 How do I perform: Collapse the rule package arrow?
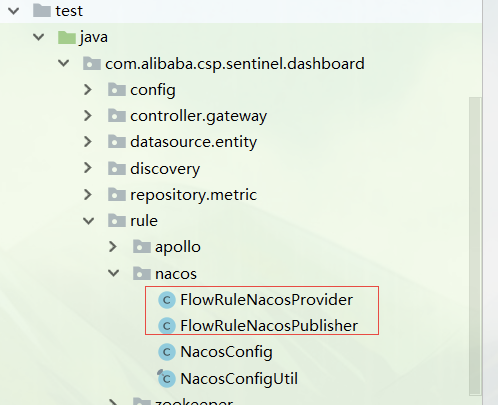(89, 221)
